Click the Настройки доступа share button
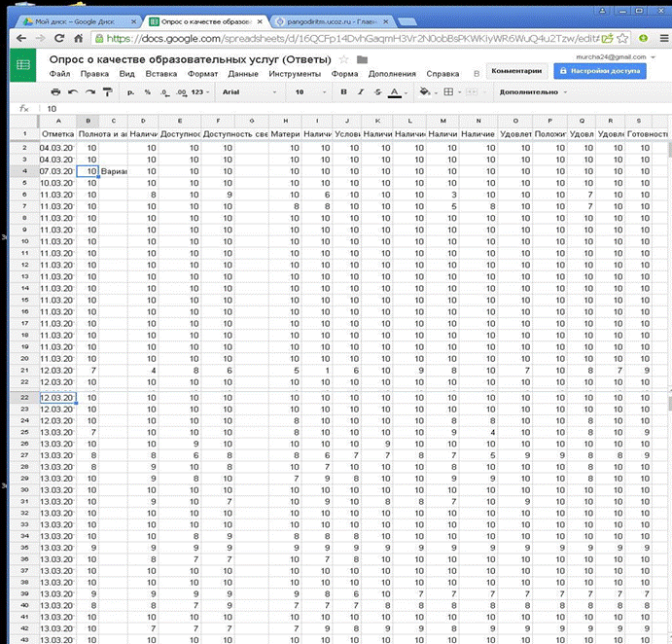Viewport: 672px width, 644px height. click(x=600, y=71)
